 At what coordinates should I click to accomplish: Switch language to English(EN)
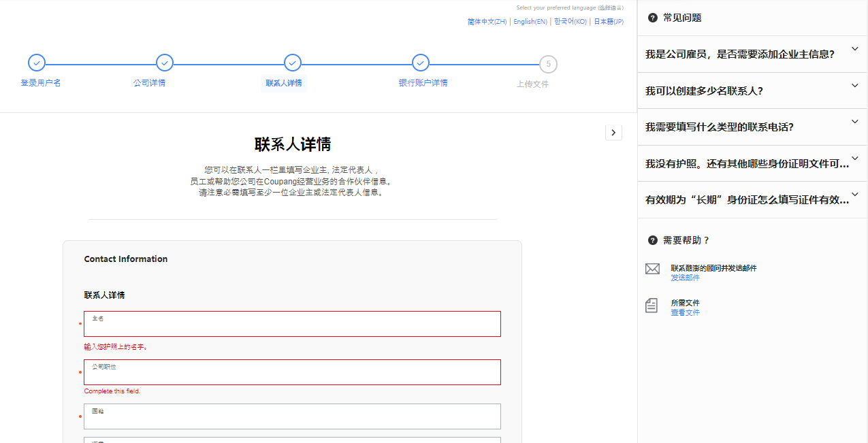tap(530, 21)
